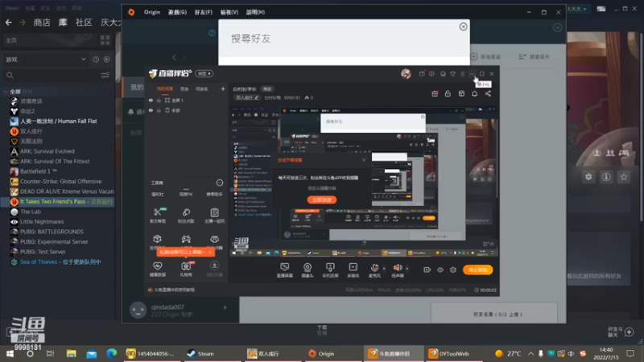This screenshot has width=644, height=362.
Task: Share the stream with the share icon
Action: (488, 93)
